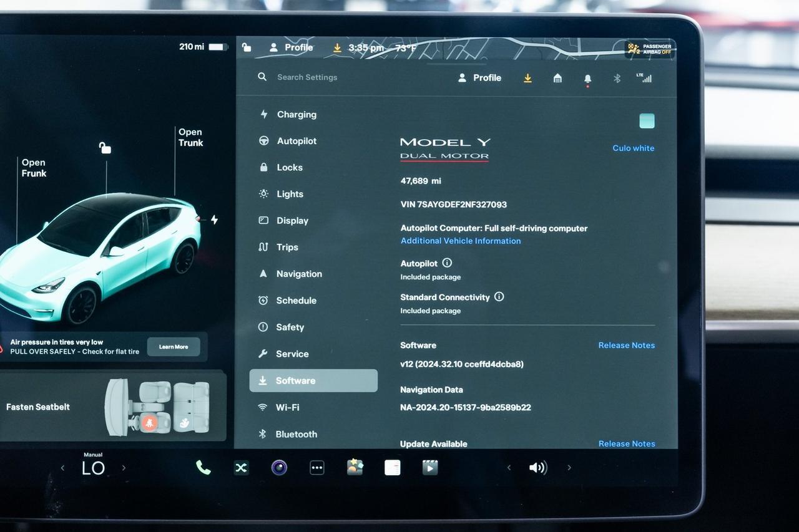Tap the HomeLink garage icon
Screen dimensions: 799x532
[557, 78]
